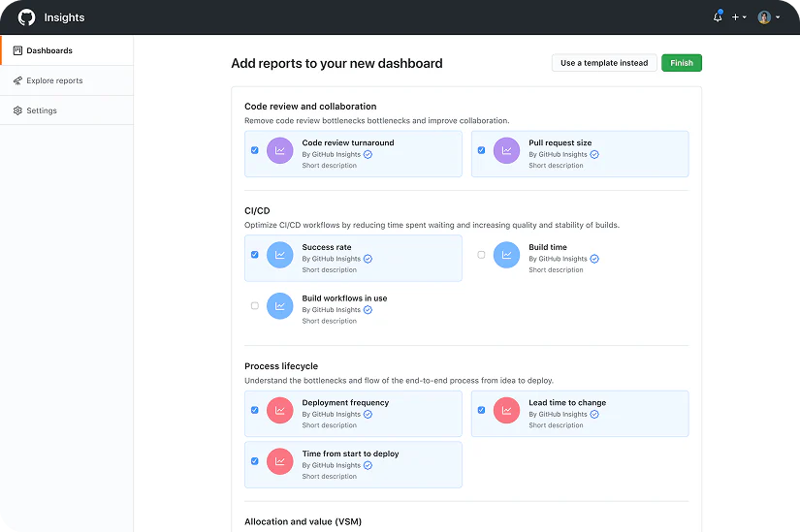Click the Pull request size title

pyautogui.click(x=560, y=142)
